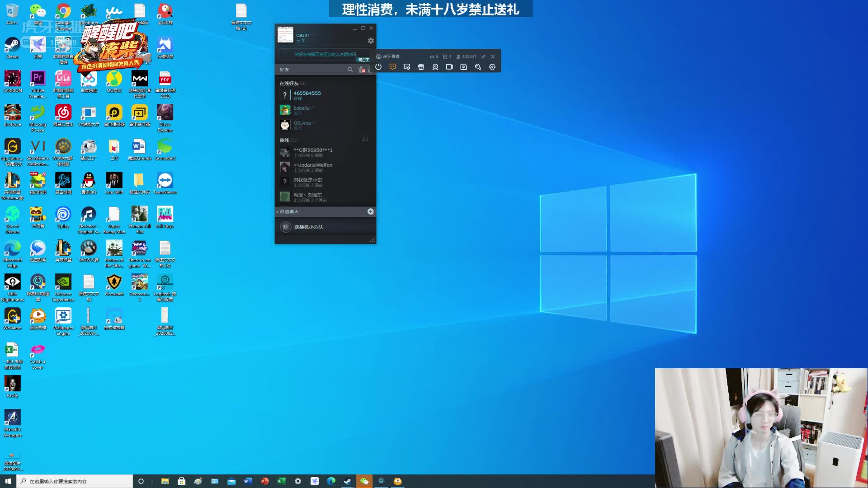The image size is (868, 488).
Task: Open the wrench tools icon
Action: coord(478,67)
